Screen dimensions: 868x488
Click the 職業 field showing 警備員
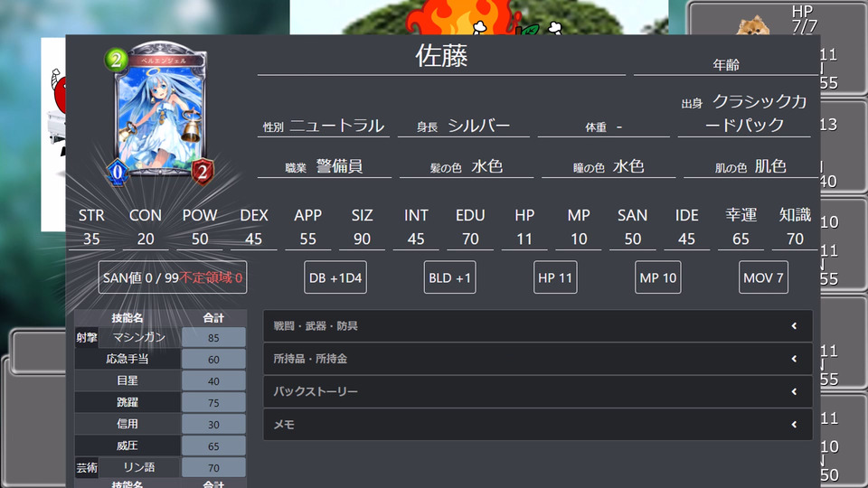[325, 166]
